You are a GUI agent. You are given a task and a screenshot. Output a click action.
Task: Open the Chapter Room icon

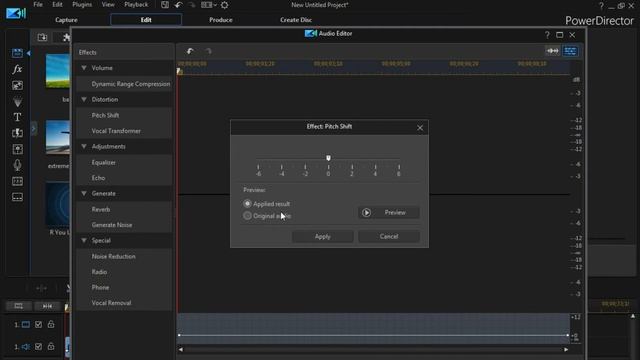17,181
